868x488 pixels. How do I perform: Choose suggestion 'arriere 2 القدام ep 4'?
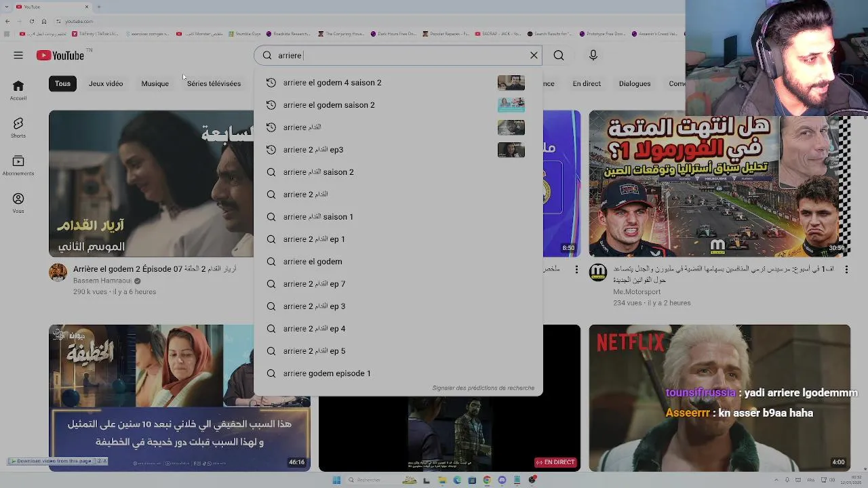tap(398, 329)
